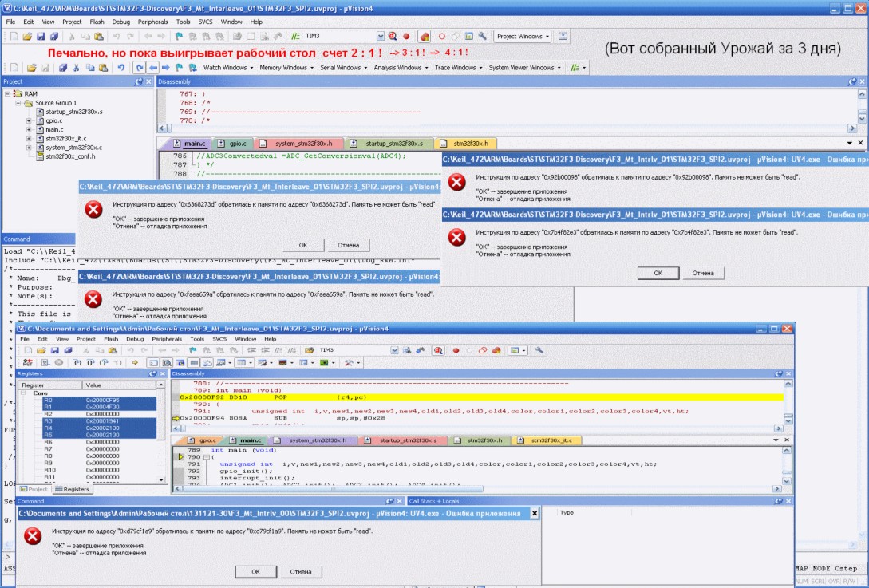Click Open File icon in lower window toolbar
Image resolution: width=869 pixels, height=588 pixels.
coord(39,350)
